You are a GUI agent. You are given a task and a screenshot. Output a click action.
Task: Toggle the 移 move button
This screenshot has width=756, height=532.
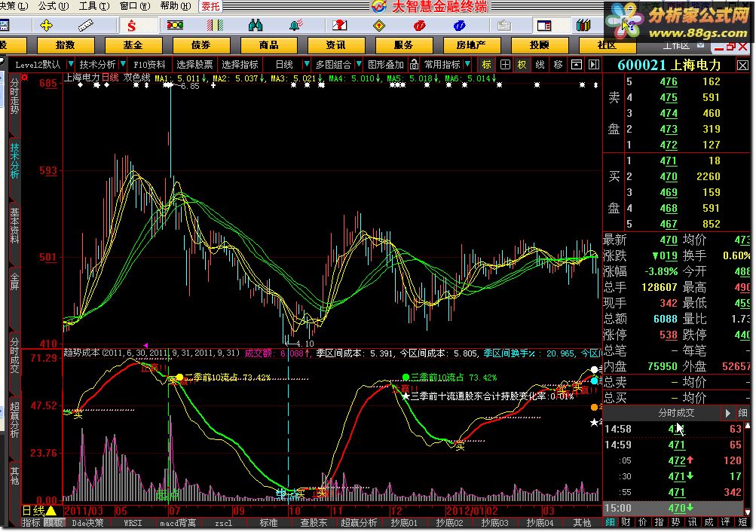coord(558,65)
